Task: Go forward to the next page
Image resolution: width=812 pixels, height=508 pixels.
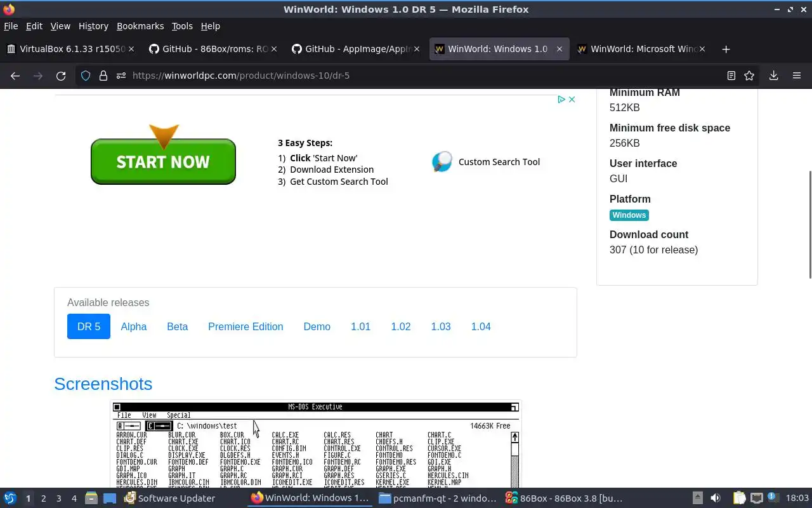Action: 38,76
